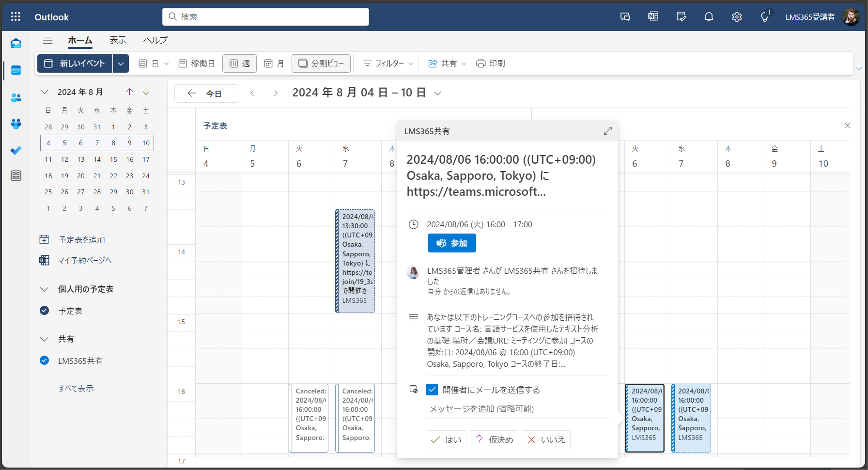Open Groups icon in left sidebar
Viewport: 868px width, 470px height.
(x=16, y=124)
